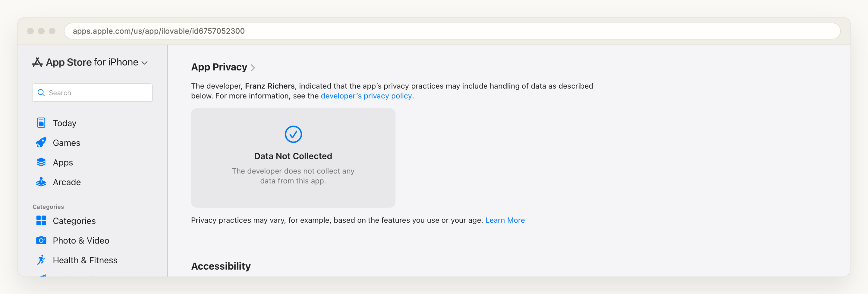Open the App Privacy heading
The image size is (868, 294).
pyautogui.click(x=219, y=67)
